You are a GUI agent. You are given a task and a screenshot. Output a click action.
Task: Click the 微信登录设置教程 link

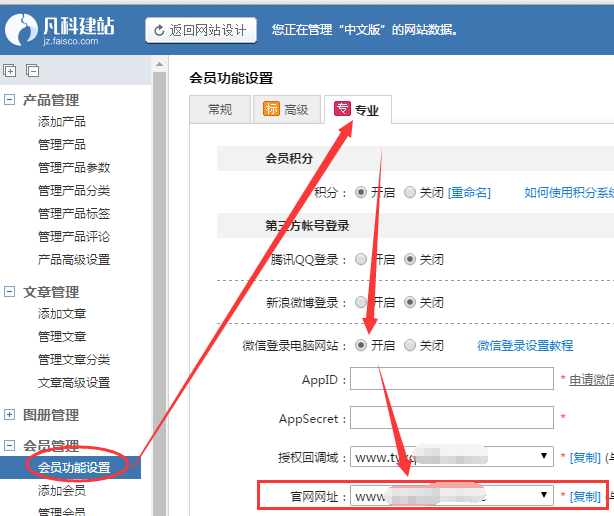click(524, 345)
